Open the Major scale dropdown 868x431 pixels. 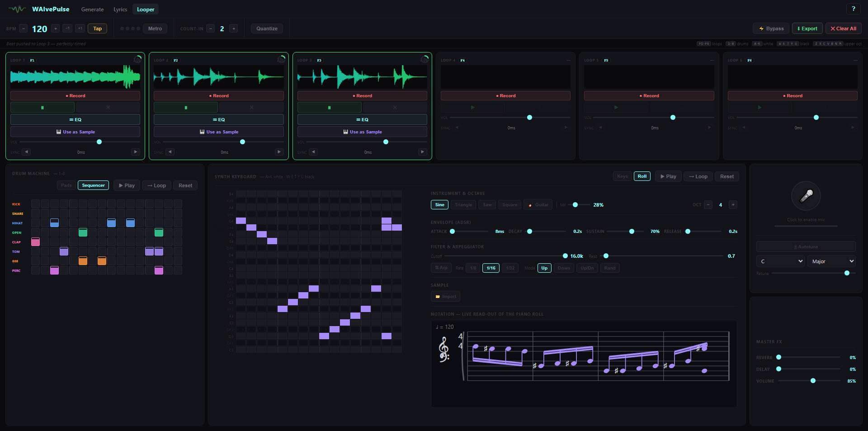[832, 261]
